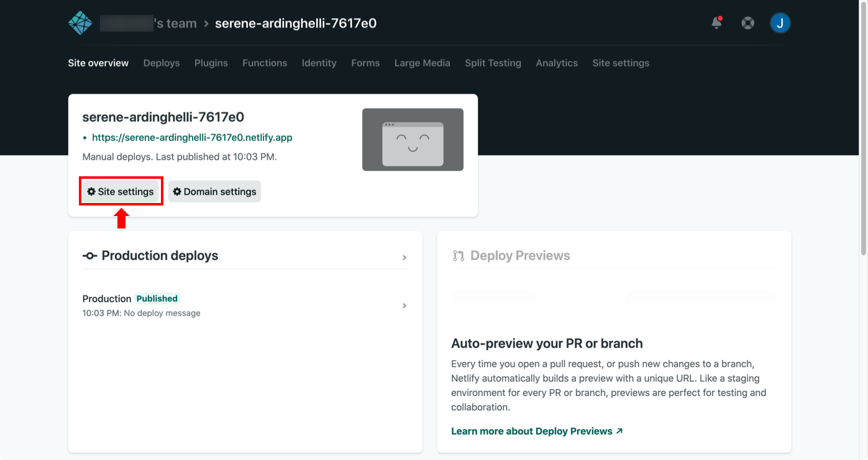868x460 pixels.
Task: Open the Analytics tab
Action: [557, 63]
